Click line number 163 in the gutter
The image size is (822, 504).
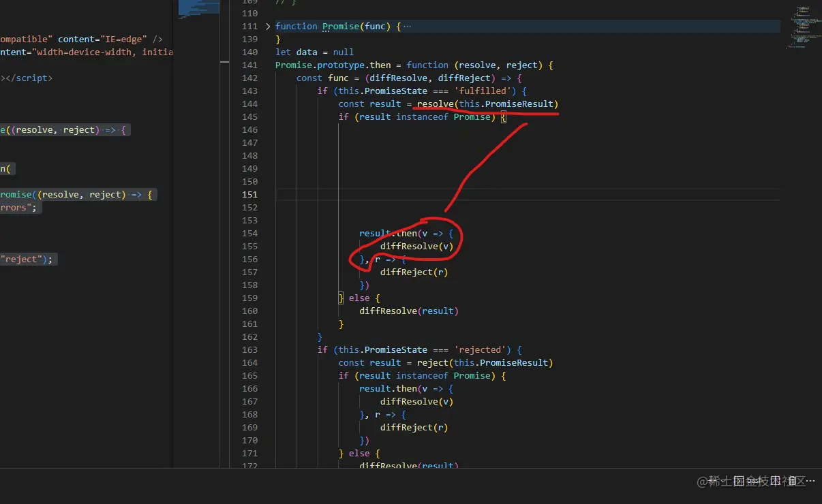[250, 350]
